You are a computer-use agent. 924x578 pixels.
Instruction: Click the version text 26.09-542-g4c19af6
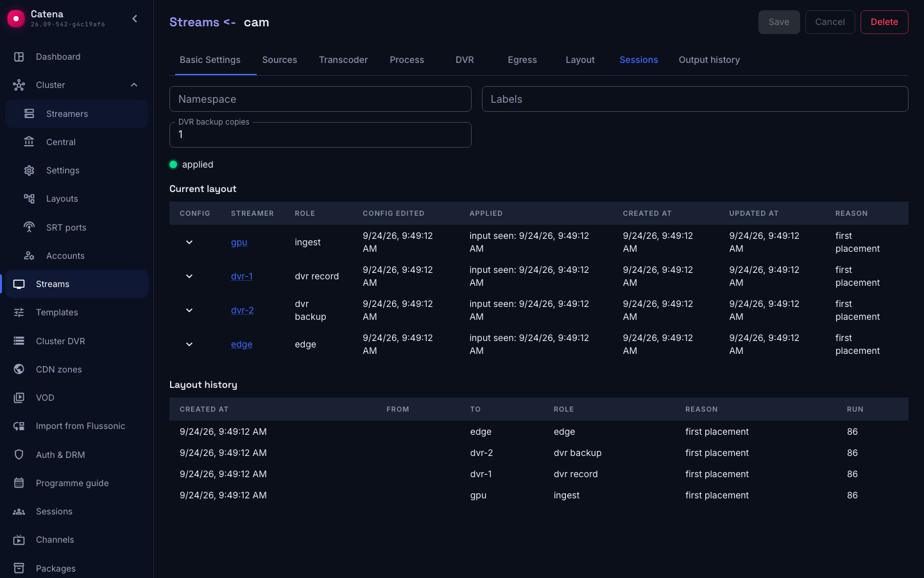point(68,24)
